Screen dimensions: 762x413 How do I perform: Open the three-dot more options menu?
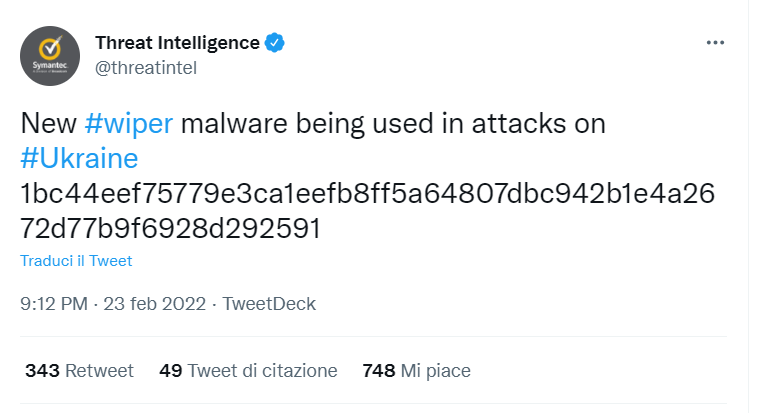coord(714,43)
